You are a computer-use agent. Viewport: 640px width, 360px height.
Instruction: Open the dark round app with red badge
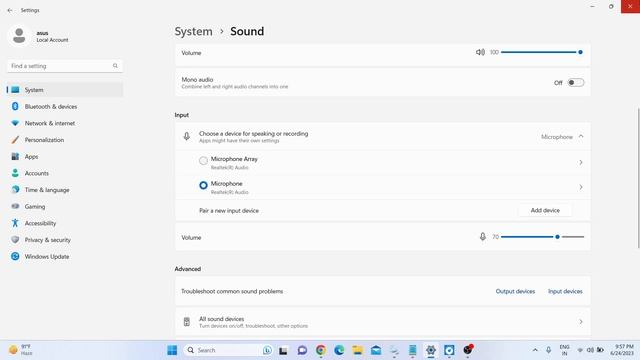coord(468,350)
